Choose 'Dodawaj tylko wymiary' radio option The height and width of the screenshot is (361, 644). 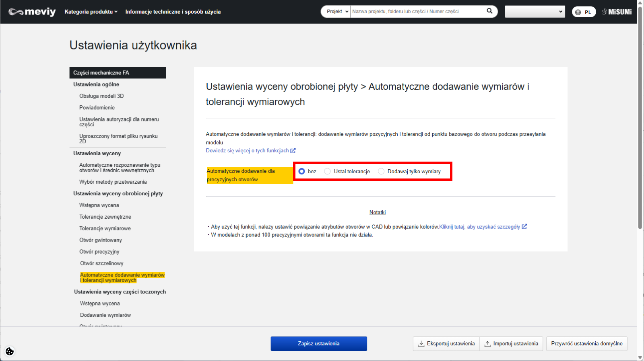click(x=381, y=171)
